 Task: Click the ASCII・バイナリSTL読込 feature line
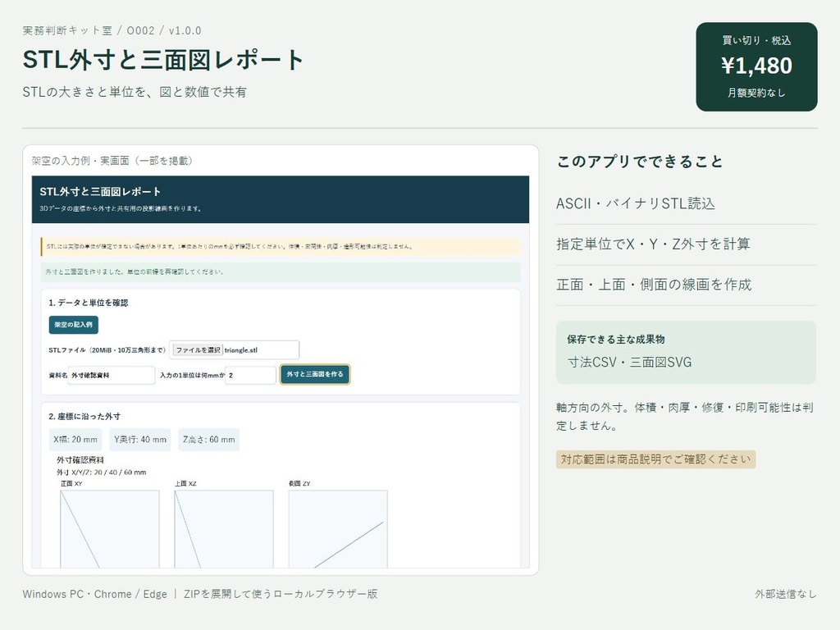[x=636, y=203]
